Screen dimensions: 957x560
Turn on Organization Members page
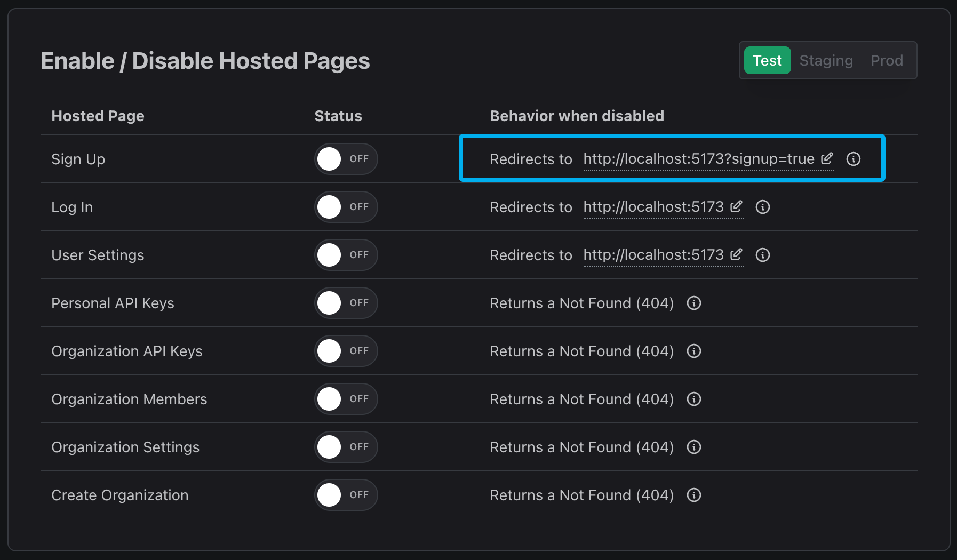[346, 399]
